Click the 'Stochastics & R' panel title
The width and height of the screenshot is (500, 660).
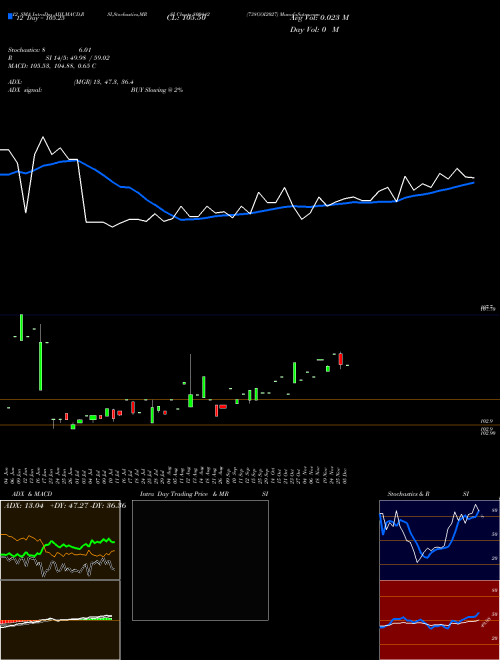click(408, 494)
